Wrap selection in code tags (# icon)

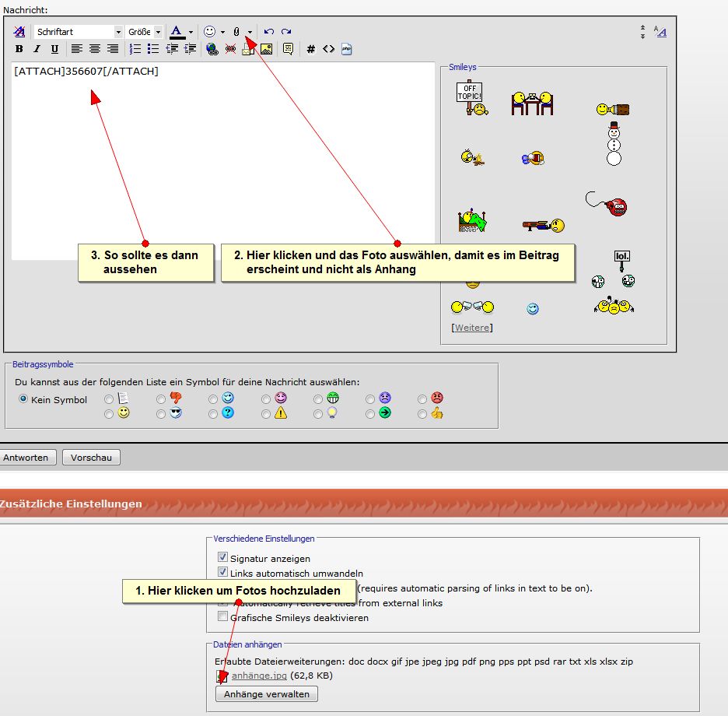[x=310, y=49]
